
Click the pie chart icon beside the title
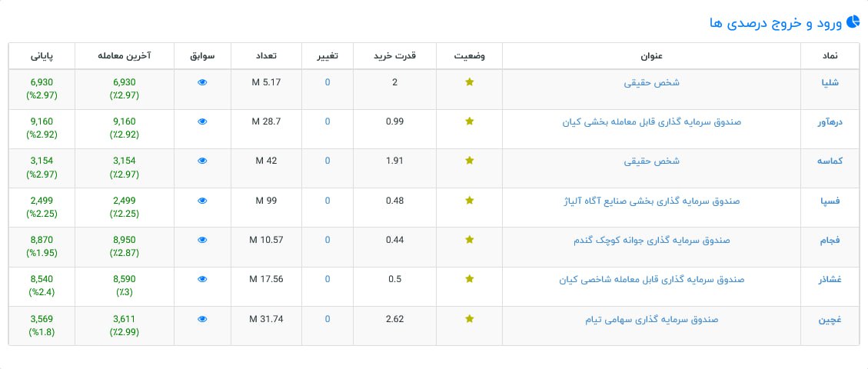(x=852, y=22)
